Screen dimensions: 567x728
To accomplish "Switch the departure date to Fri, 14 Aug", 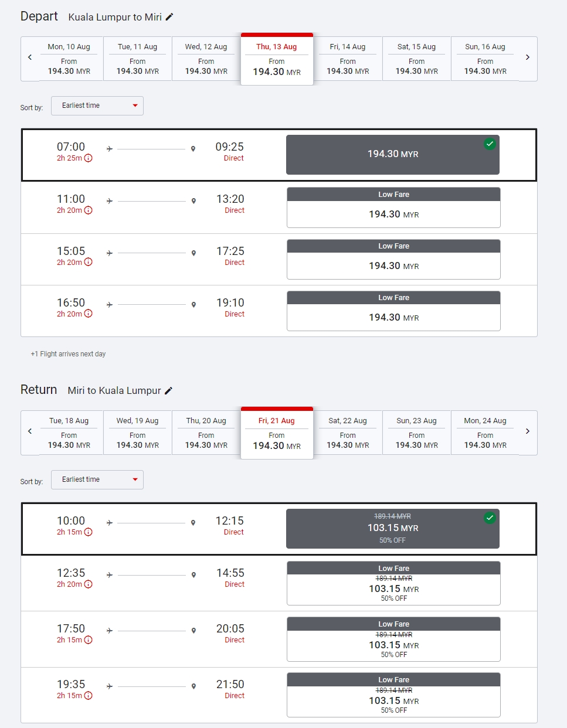I will click(x=348, y=59).
